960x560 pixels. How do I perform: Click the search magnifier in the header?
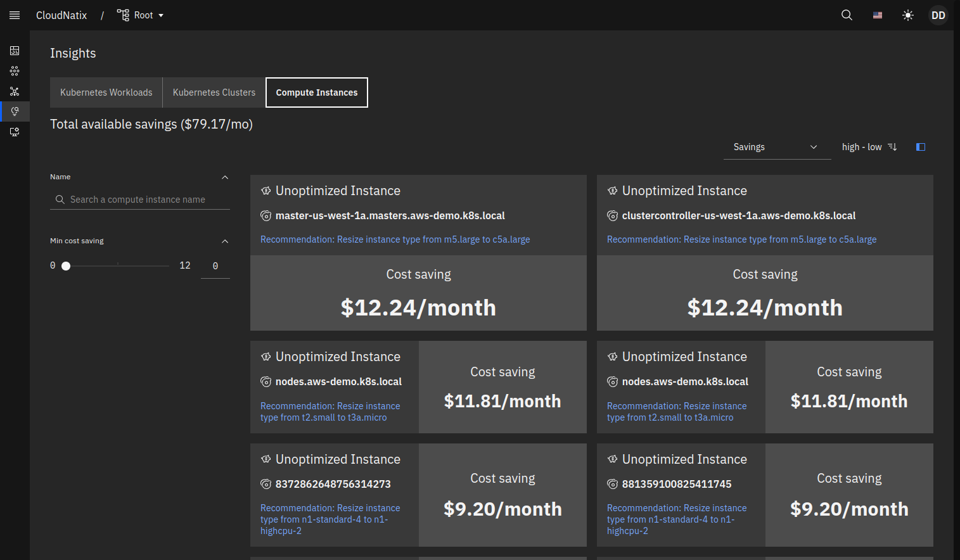tap(847, 15)
